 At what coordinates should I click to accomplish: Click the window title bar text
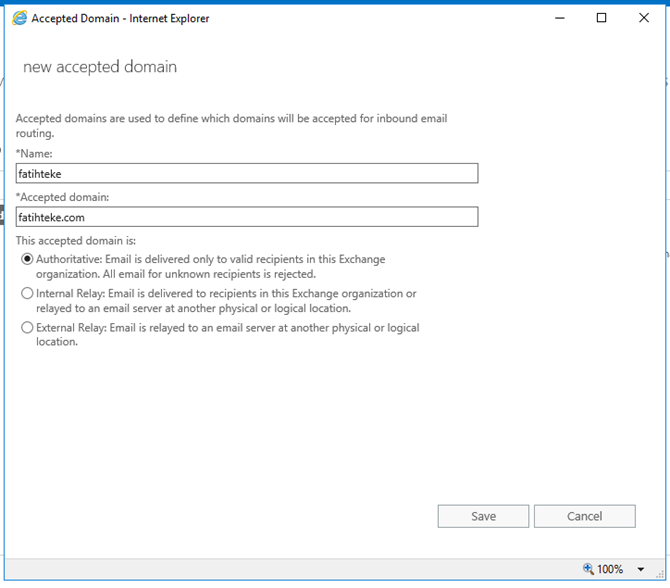click(120, 18)
